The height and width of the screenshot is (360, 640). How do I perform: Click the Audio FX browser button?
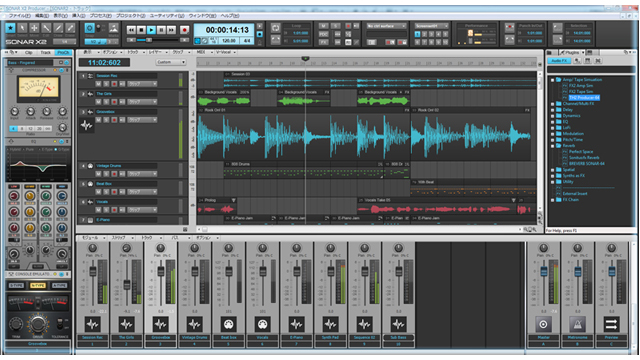559,61
